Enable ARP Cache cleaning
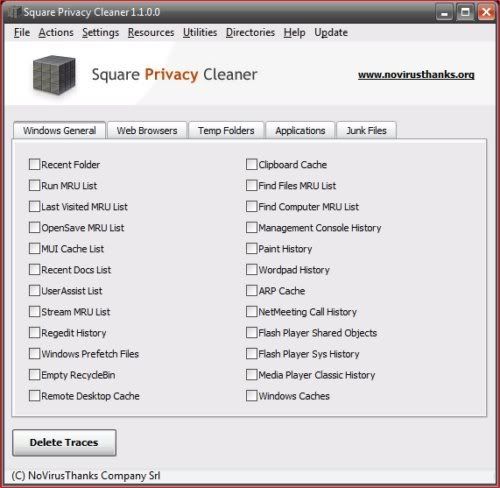This screenshot has width=500, height=488. [252, 290]
